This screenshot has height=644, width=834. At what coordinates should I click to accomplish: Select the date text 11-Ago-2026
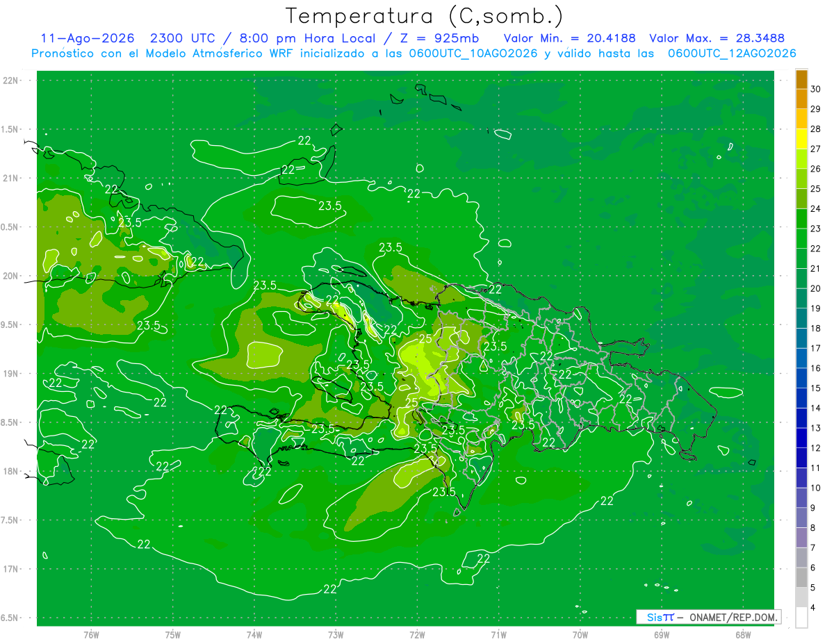pos(88,38)
